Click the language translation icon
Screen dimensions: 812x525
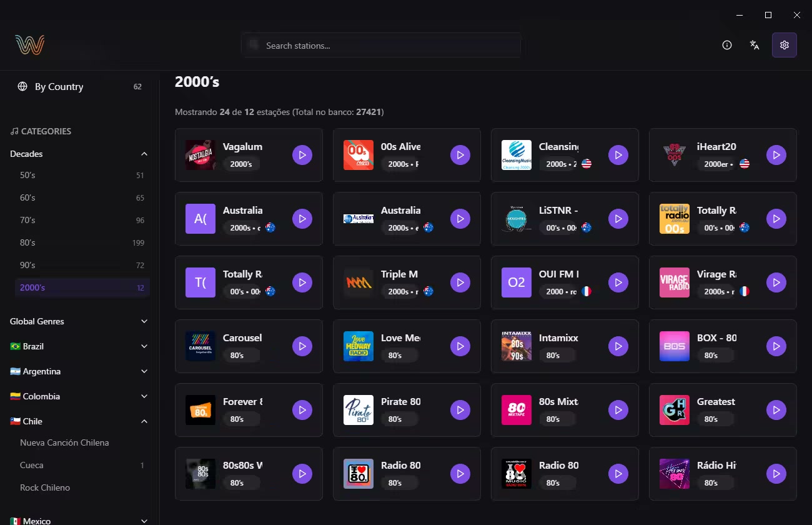click(755, 45)
